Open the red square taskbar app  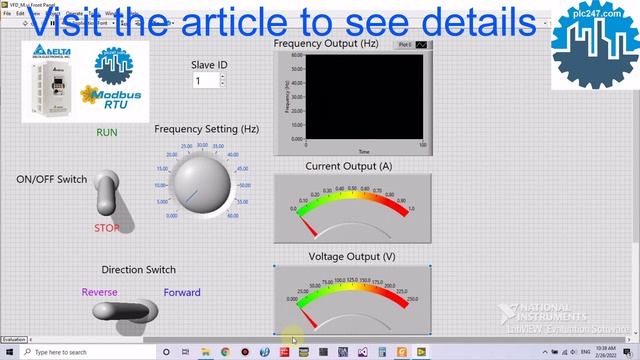284,352
